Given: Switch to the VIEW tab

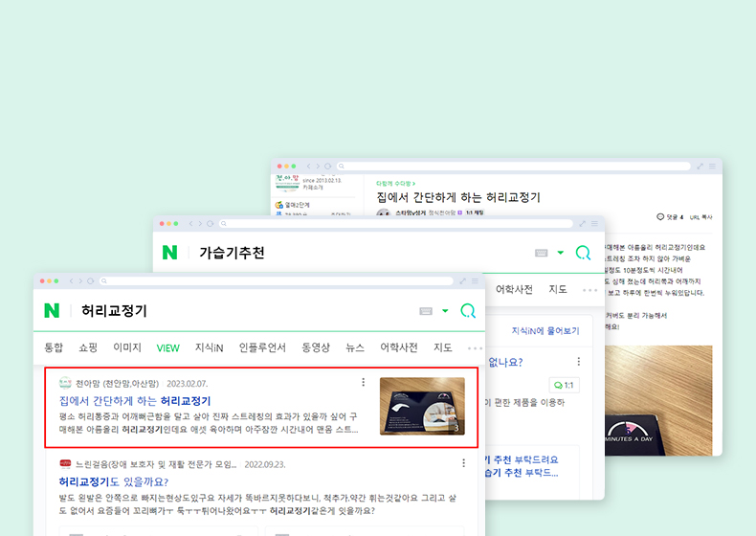Looking at the screenshot, I should point(167,347).
